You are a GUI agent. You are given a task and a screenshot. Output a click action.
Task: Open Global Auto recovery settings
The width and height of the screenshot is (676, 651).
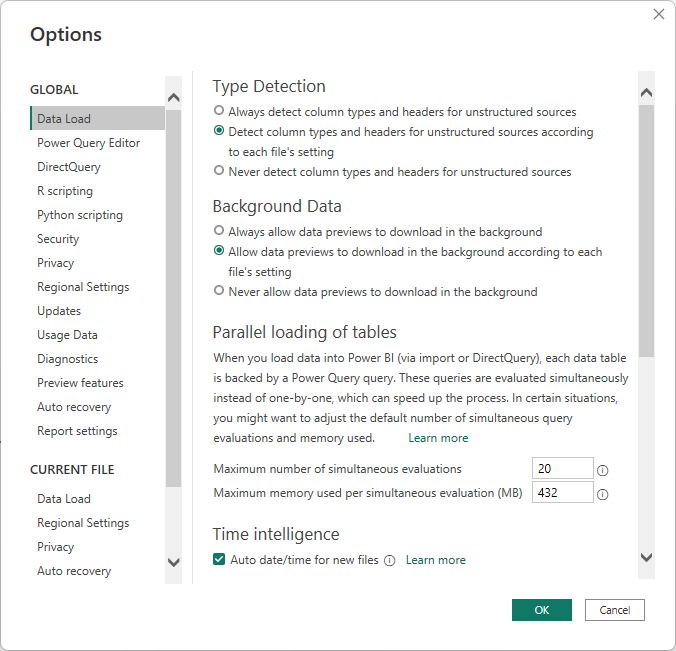pos(74,407)
